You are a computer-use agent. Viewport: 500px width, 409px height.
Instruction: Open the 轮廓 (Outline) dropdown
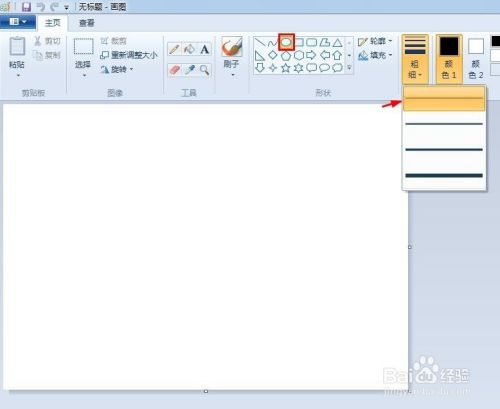tap(375, 41)
